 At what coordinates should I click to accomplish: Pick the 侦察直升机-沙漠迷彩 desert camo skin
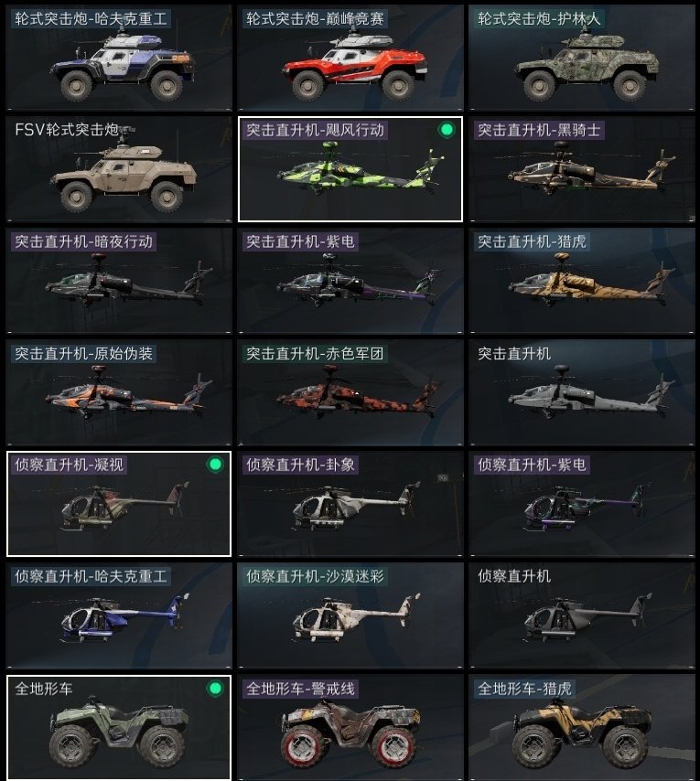coord(350,615)
